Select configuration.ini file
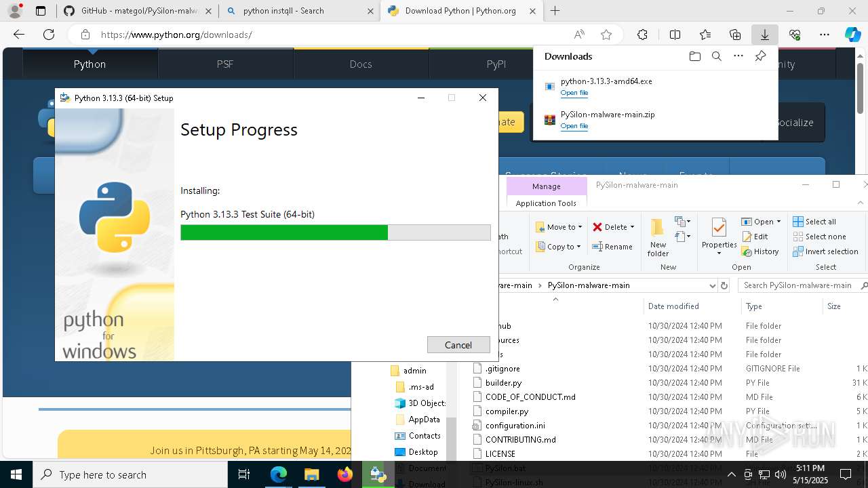The width and height of the screenshot is (868, 488). tap(515, 426)
